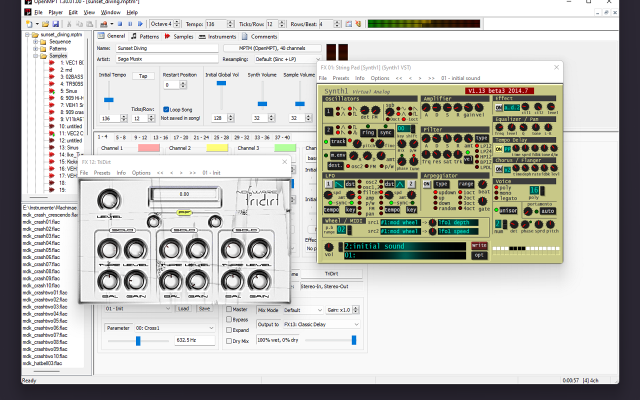Open Presets menu in Synth1 window
Viewport: 640px width, 400px height.
[x=341, y=78]
